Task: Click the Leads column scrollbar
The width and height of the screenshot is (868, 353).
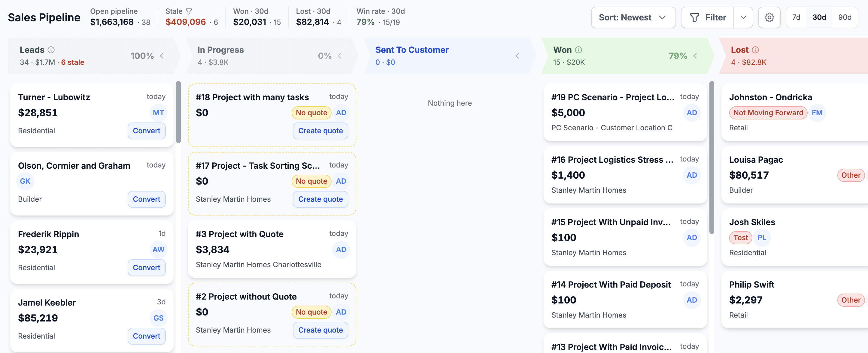Action: (x=178, y=112)
